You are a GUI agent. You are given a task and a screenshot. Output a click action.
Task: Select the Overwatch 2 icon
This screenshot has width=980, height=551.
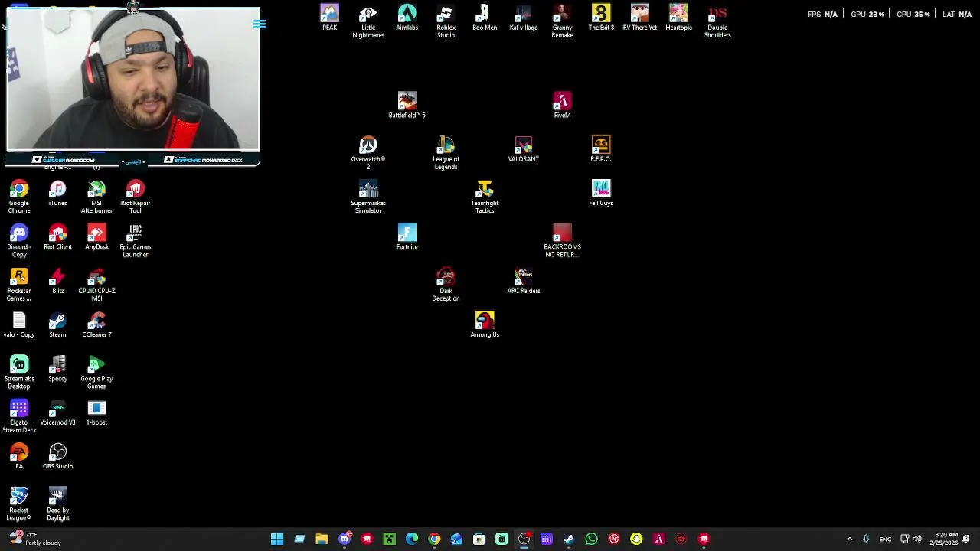(368, 153)
